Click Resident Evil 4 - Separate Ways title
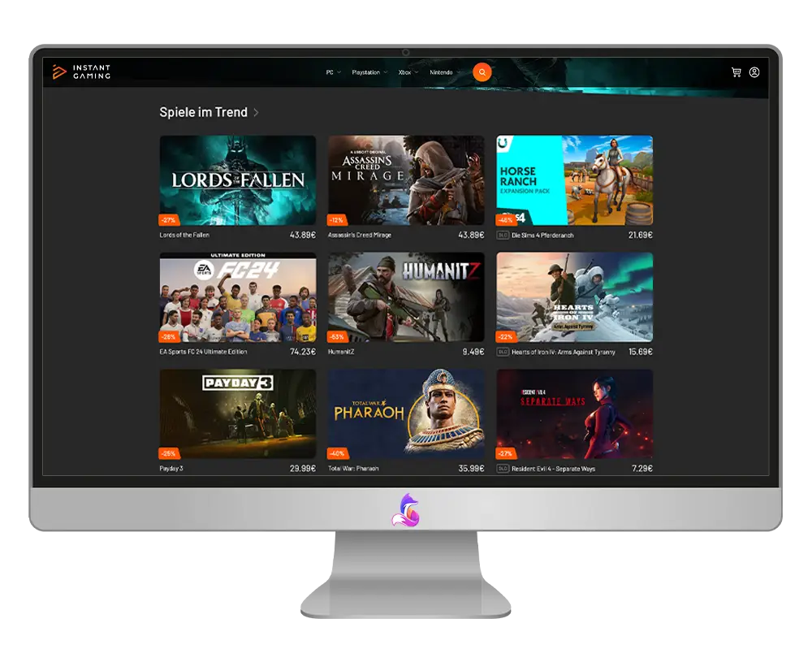The image size is (812, 662). click(553, 469)
